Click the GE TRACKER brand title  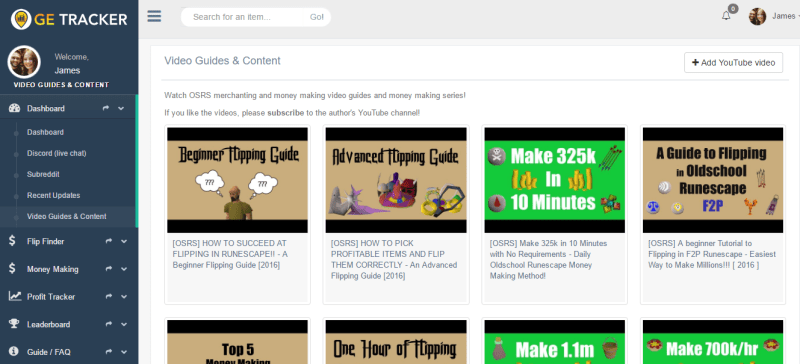(81, 19)
